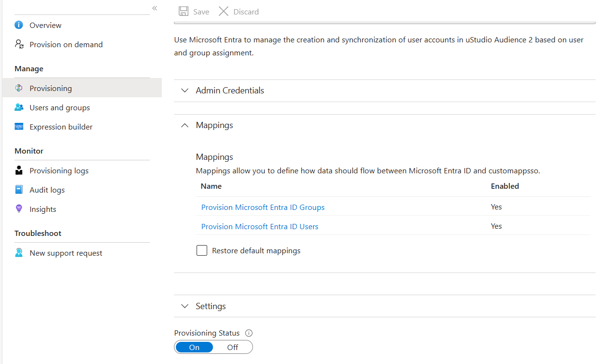This screenshot has width=596, height=364.
Task: Click the Restore default mappings label
Action: [x=256, y=250]
